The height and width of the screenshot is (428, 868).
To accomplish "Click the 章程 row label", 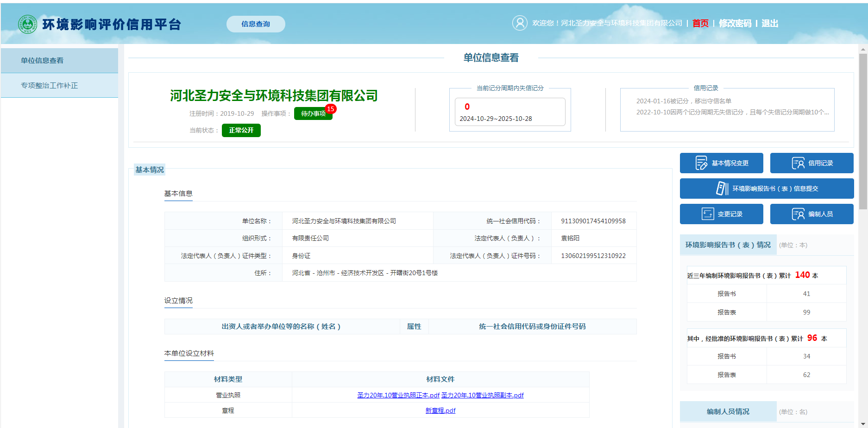I will click(228, 410).
